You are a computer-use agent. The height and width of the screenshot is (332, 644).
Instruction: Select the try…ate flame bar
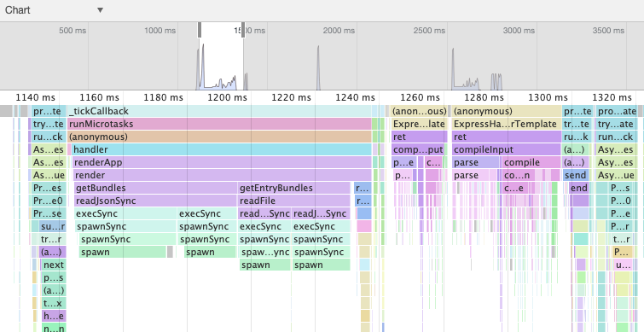click(617, 124)
